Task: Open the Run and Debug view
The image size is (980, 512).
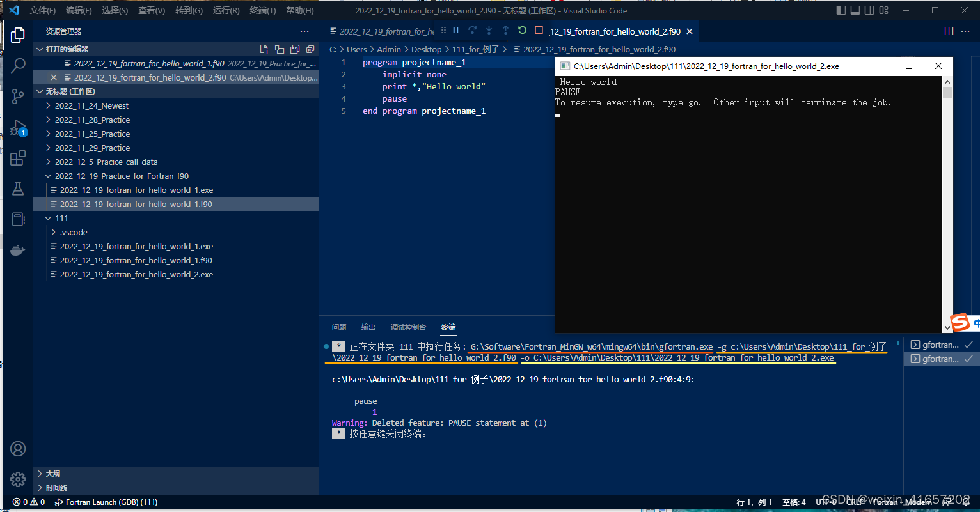Action: click(x=18, y=127)
